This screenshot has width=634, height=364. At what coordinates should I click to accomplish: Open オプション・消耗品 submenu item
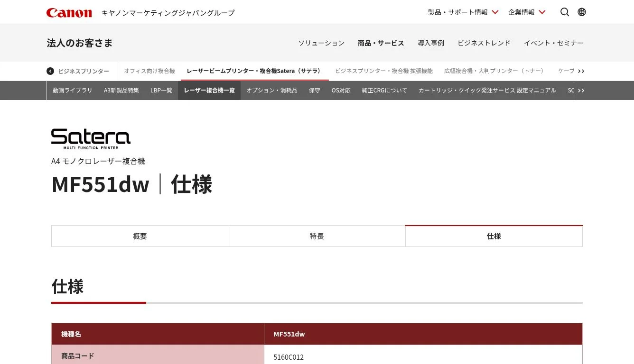(x=272, y=91)
